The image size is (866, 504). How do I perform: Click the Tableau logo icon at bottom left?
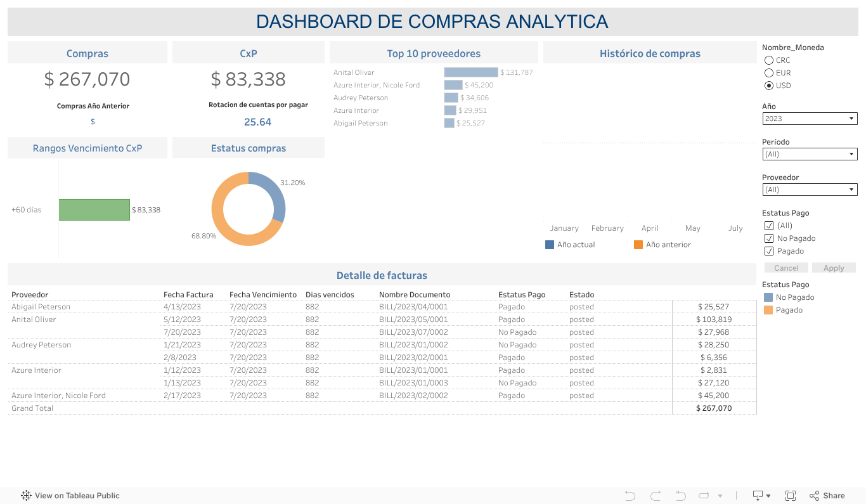[27, 496]
